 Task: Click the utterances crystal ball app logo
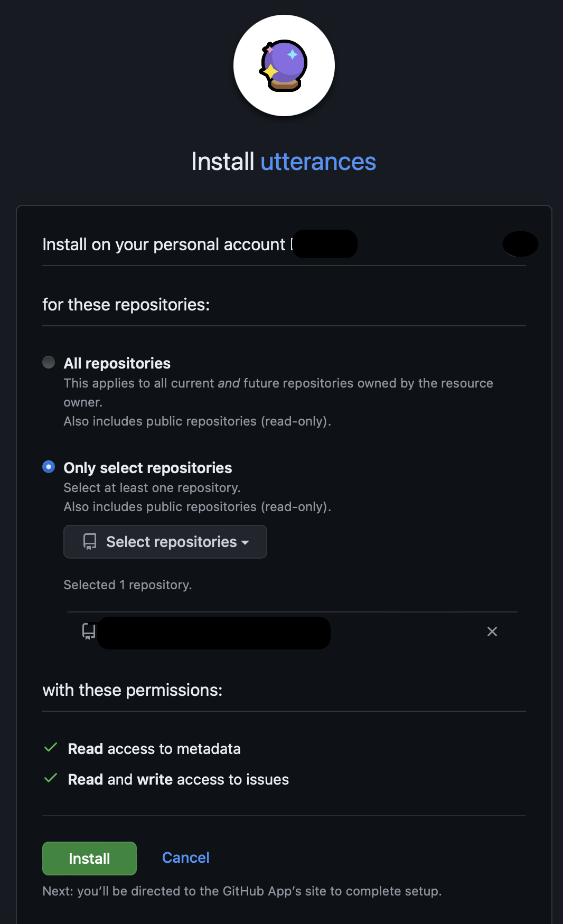[284, 65]
